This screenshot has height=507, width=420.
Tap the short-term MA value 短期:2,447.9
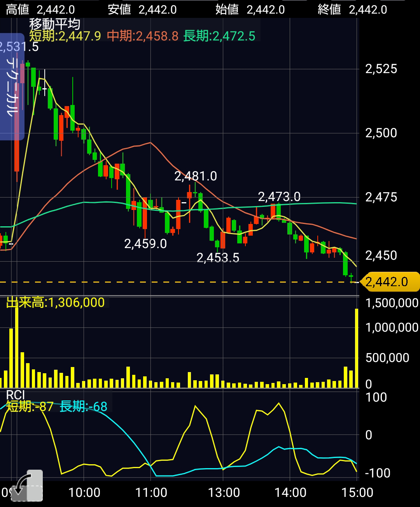click(65, 36)
